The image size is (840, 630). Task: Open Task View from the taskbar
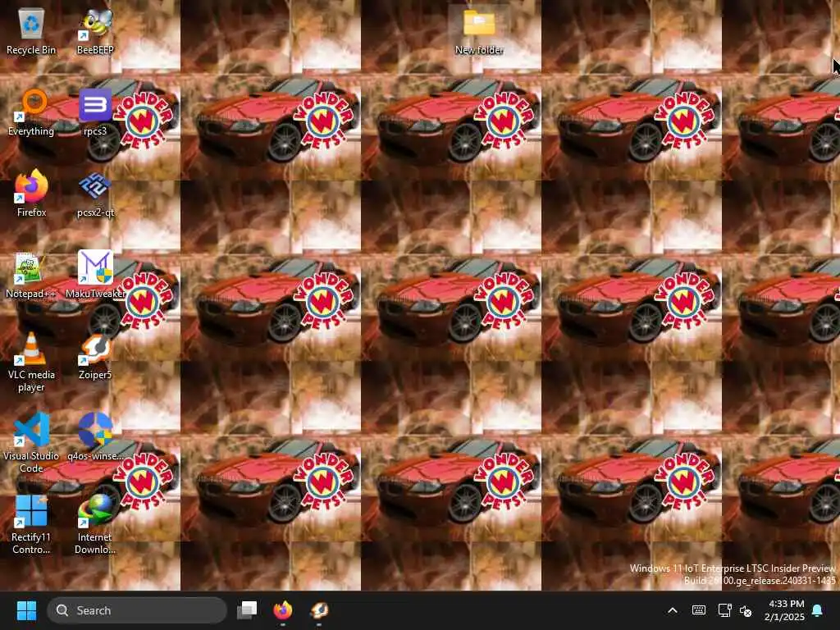pyautogui.click(x=247, y=610)
